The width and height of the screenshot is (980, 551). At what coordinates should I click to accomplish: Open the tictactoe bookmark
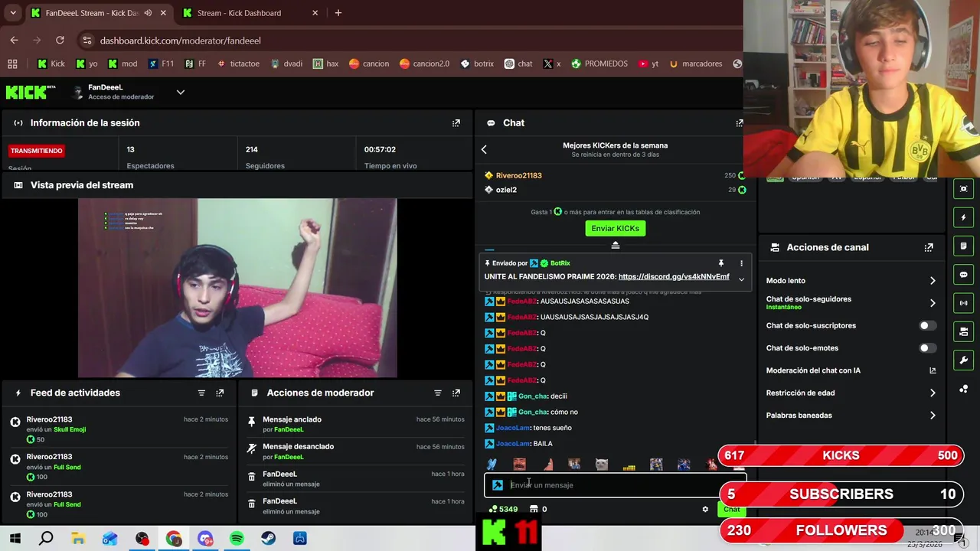(x=238, y=64)
